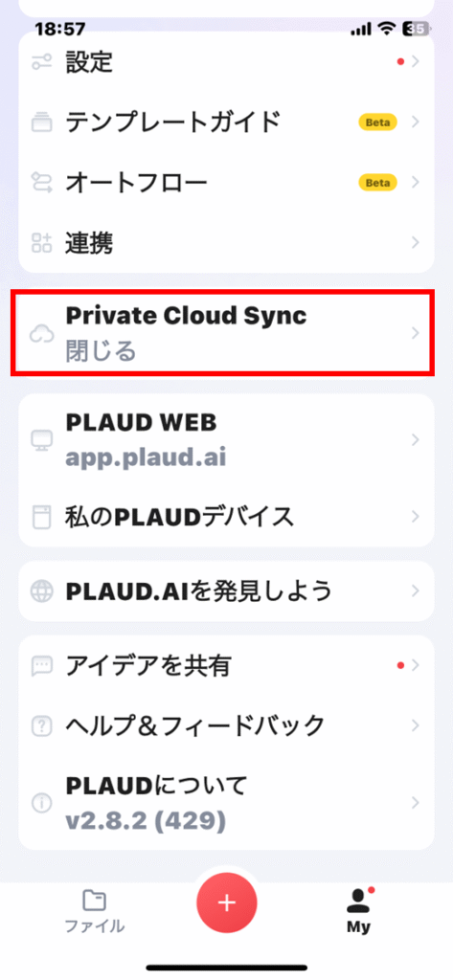This screenshot has height=980, width=453.
Task: Tap the PLAUD.AIを発見しよう globe icon
Action: coord(41,590)
